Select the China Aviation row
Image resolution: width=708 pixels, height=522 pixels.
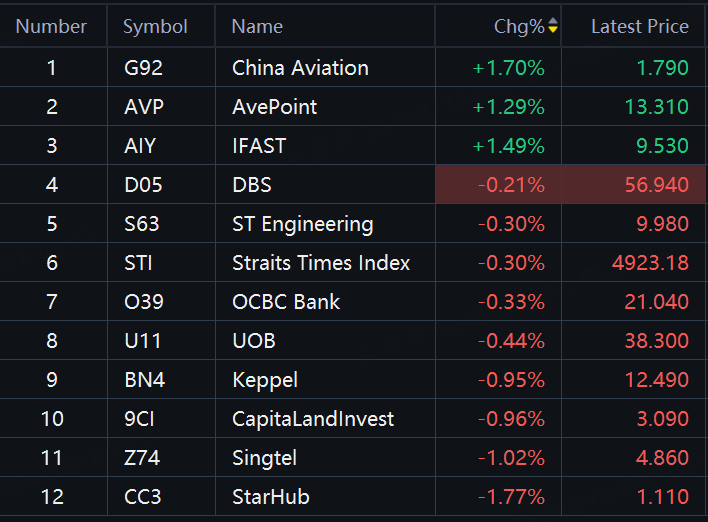(300, 68)
